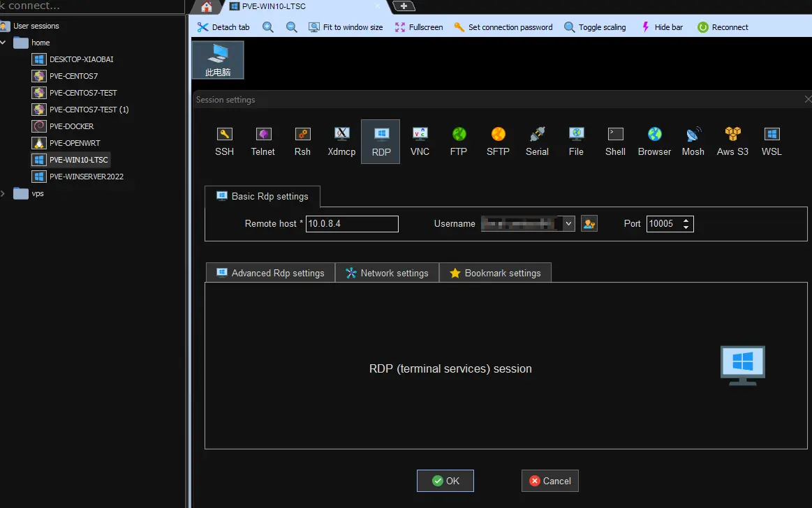Collapse the home folder in sessions
812x508 pixels.
tap(4, 43)
